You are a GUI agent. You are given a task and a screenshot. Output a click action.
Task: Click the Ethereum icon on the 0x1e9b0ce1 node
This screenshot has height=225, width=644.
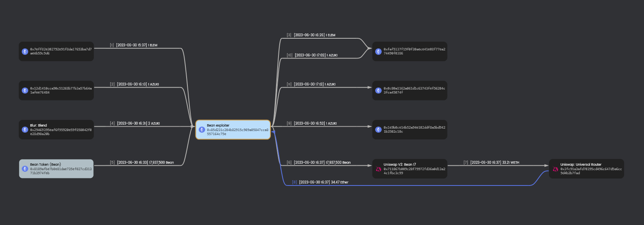pyautogui.click(x=378, y=129)
